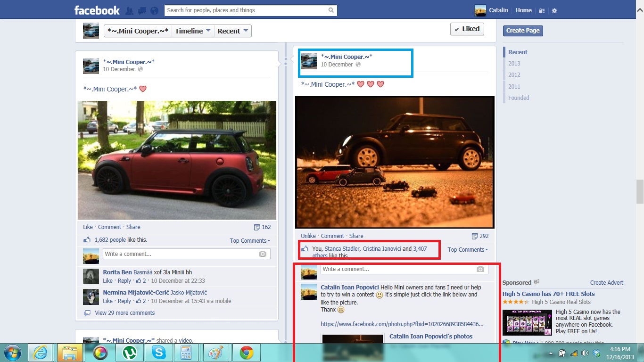Image resolution: width=644 pixels, height=362 pixels.
Task: Unlike the toy cars night photo
Action: tap(308, 236)
